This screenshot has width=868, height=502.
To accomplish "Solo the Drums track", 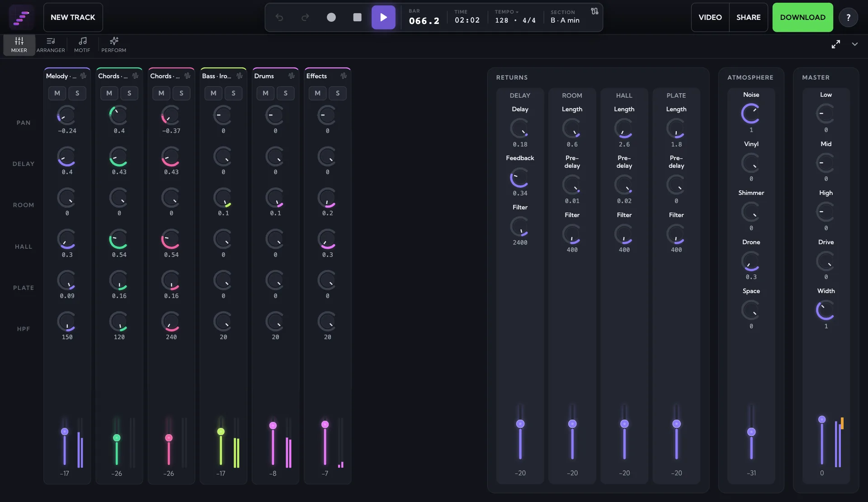I will (285, 93).
